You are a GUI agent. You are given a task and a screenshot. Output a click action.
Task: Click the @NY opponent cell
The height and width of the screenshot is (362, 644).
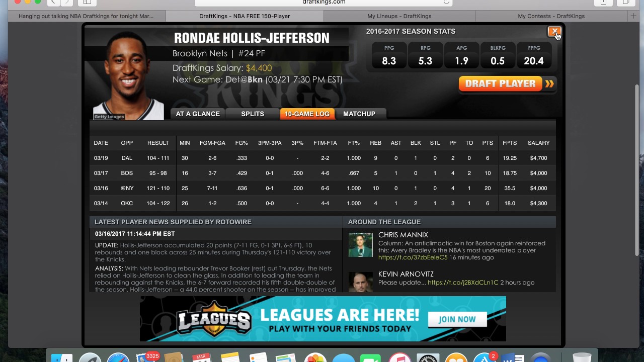(127, 188)
